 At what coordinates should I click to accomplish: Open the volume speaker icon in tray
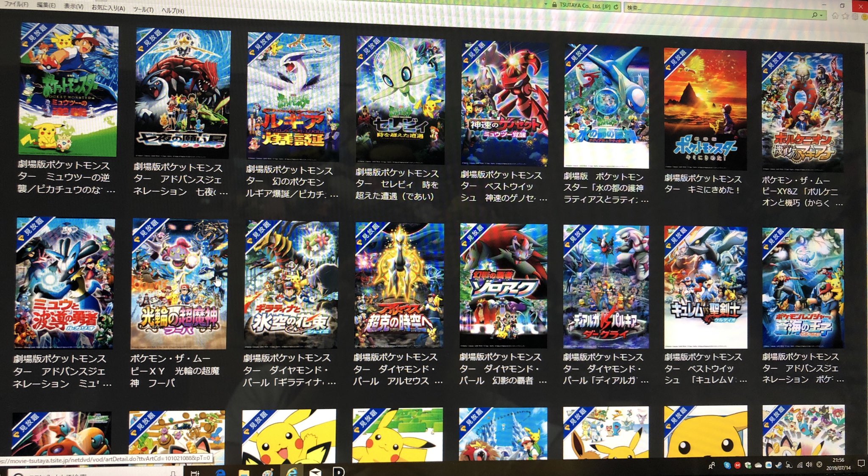(809, 465)
